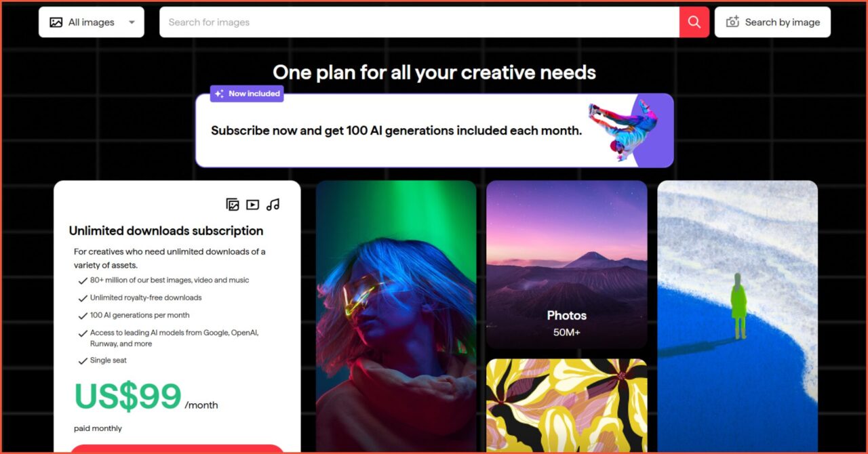Open the All images dropdown arrow

(132, 22)
